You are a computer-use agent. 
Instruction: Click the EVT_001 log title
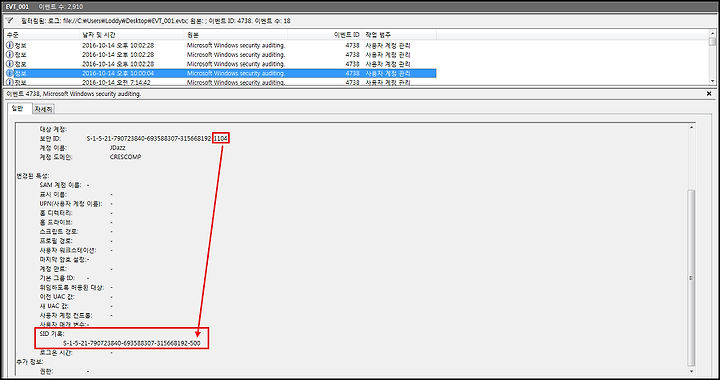point(16,7)
